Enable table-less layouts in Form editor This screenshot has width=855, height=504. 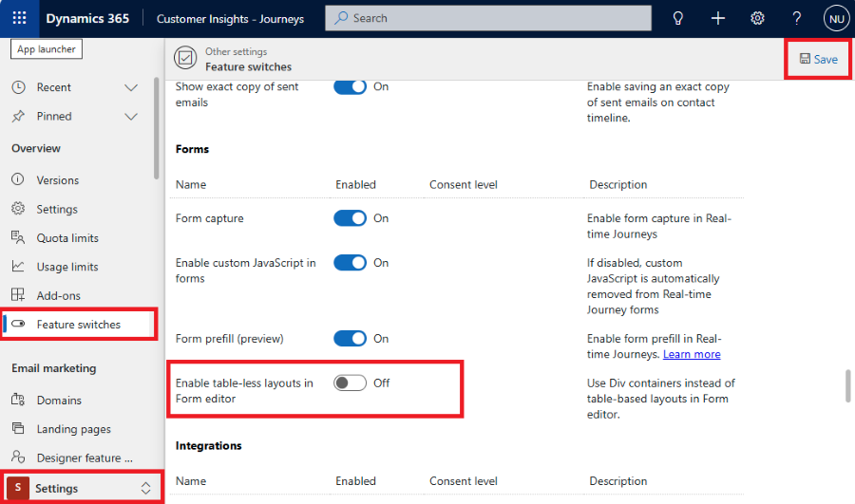pos(350,383)
